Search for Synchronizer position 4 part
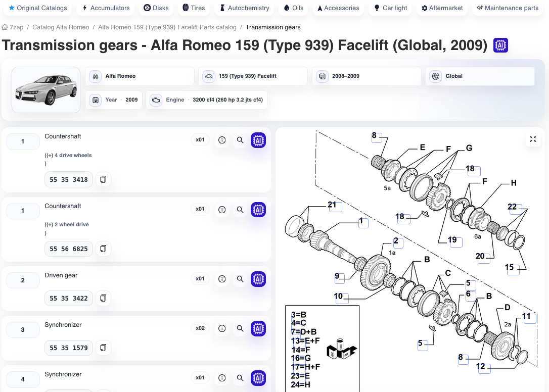Viewport: 549px width, 392px height. point(240,378)
